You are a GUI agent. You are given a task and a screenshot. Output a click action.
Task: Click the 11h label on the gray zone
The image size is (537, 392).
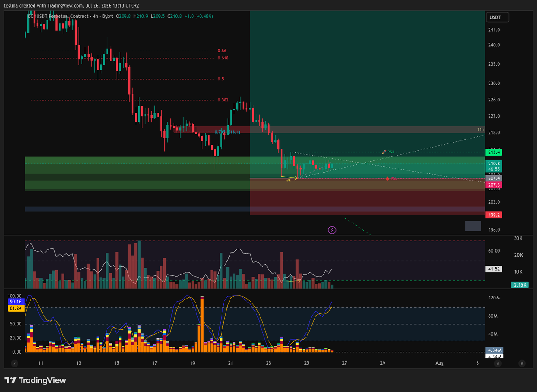tap(480, 129)
